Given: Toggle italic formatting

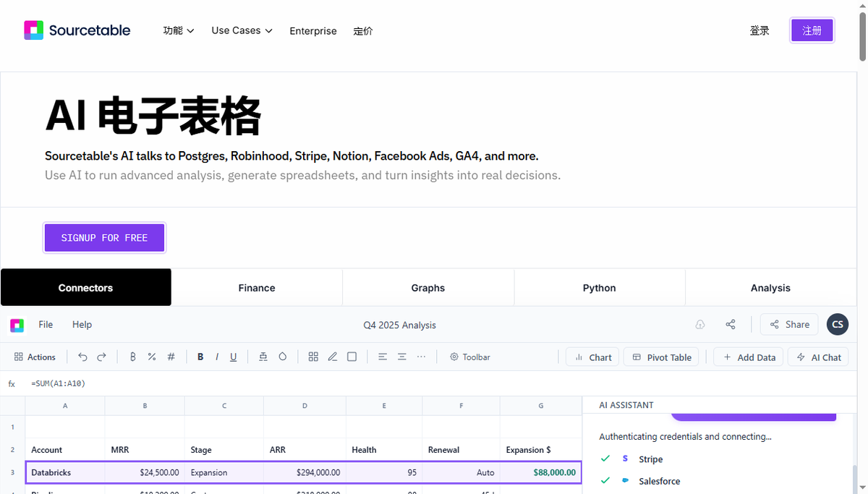Looking at the screenshot, I should (217, 357).
